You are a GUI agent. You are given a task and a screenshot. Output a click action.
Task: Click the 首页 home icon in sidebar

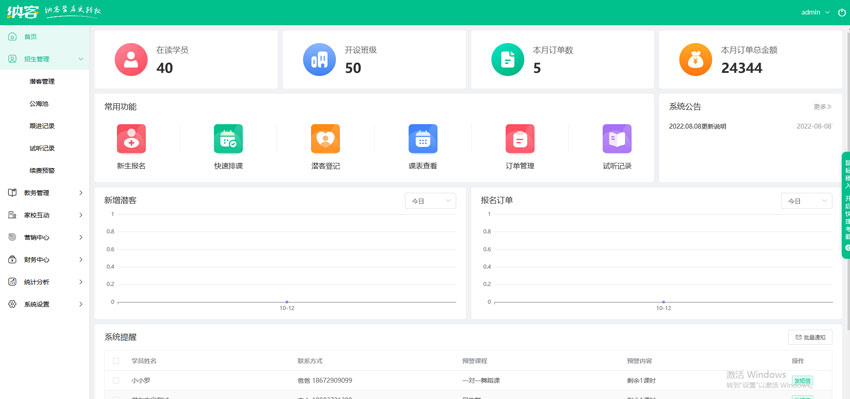coord(12,37)
